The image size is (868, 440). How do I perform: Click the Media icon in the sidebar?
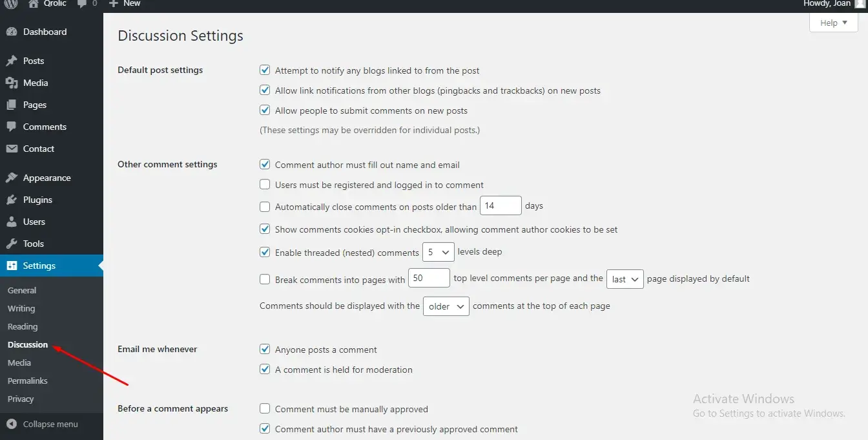[12, 83]
